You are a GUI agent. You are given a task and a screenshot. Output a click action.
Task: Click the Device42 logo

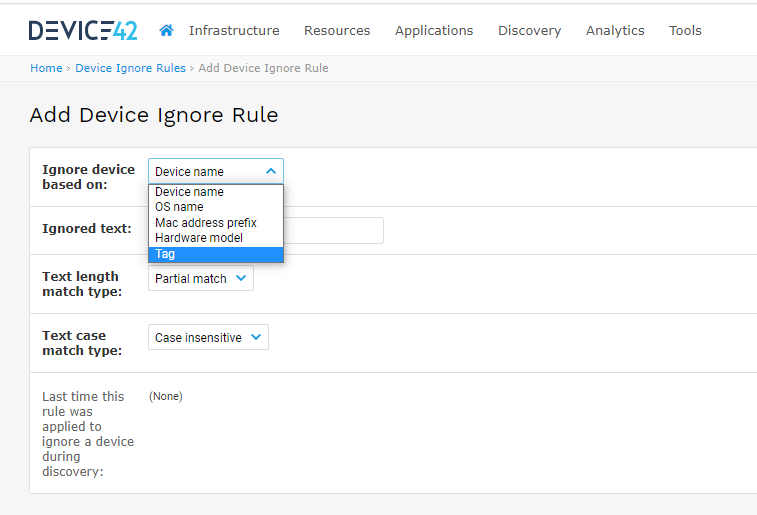coord(83,30)
